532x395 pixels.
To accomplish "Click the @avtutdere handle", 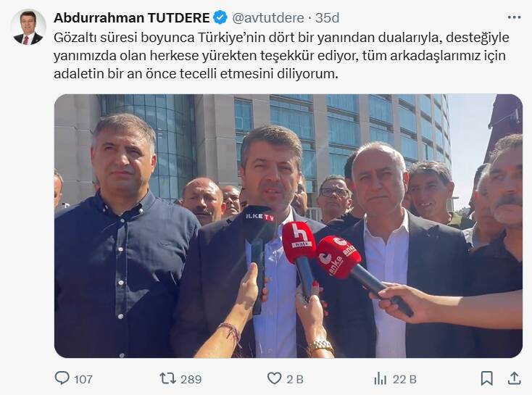I will pyautogui.click(x=268, y=17).
